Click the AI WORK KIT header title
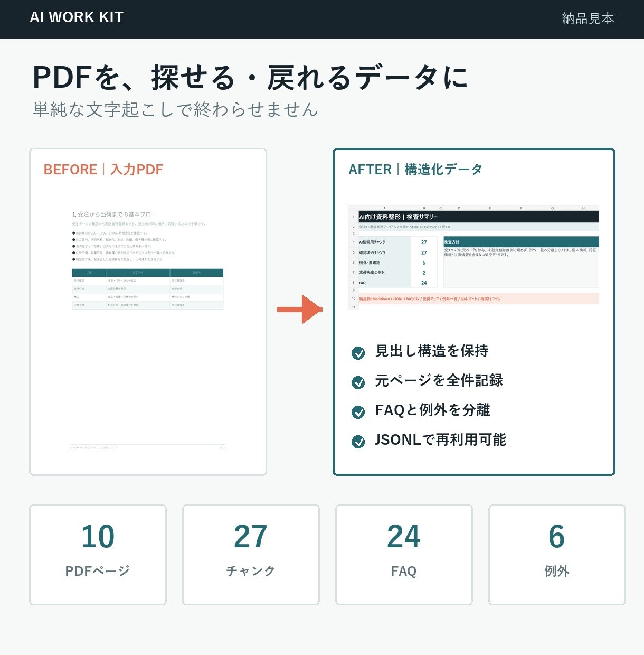 [x=77, y=17]
